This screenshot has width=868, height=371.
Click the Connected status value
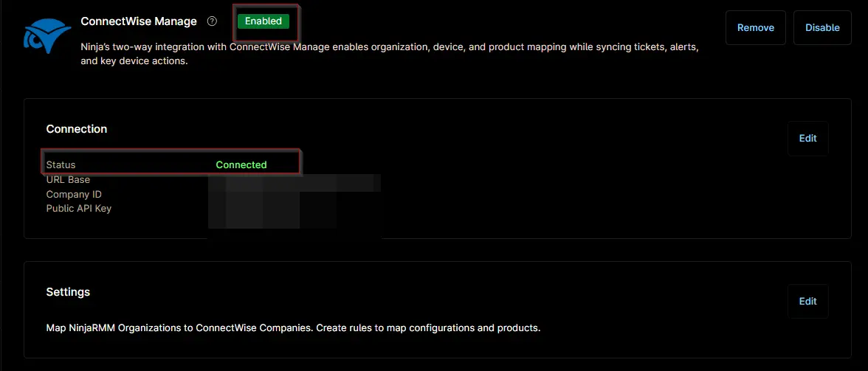point(241,164)
